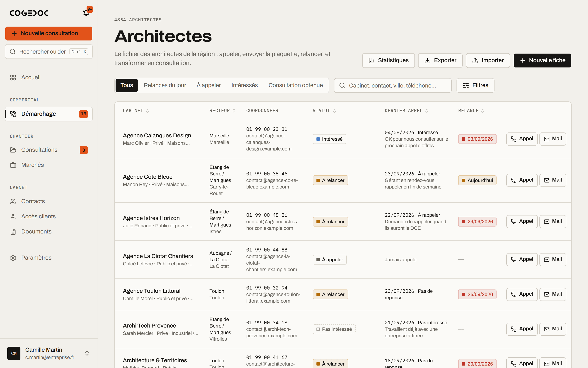Click the Consultations folder icon
Image resolution: width=588 pixels, height=368 pixels.
pos(13,150)
